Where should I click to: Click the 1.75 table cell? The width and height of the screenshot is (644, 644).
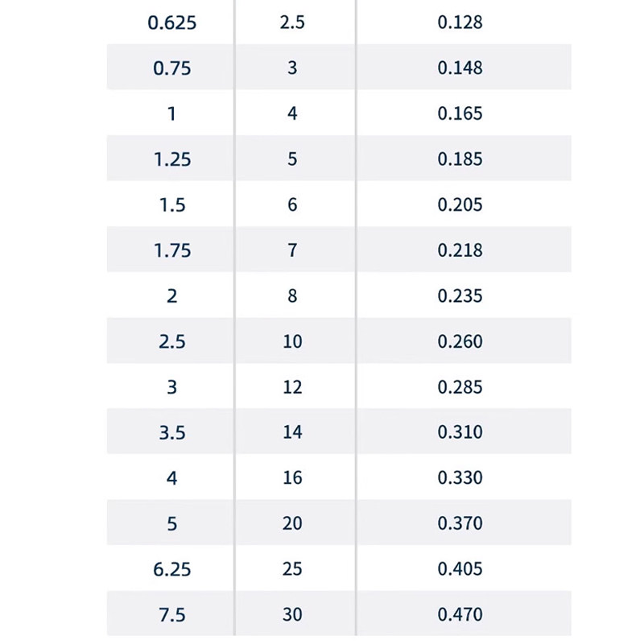[171, 250]
